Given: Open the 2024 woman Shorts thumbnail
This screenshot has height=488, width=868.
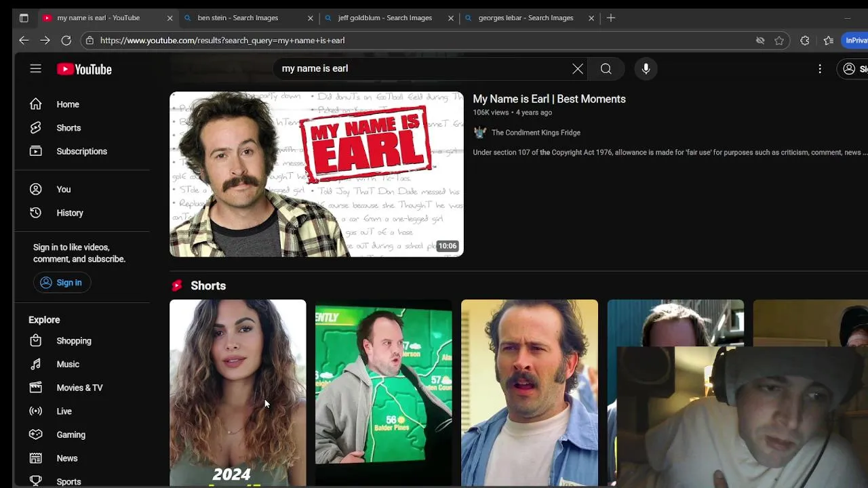Looking at the screenshot, I should point(237,393).
